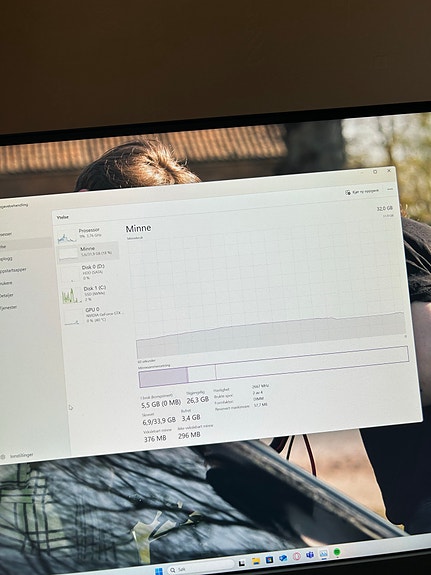The height and width of the screenshot is (575, 431).
Task: Open the green Spotify taskbar icon
Action: [x=337, y=552]
